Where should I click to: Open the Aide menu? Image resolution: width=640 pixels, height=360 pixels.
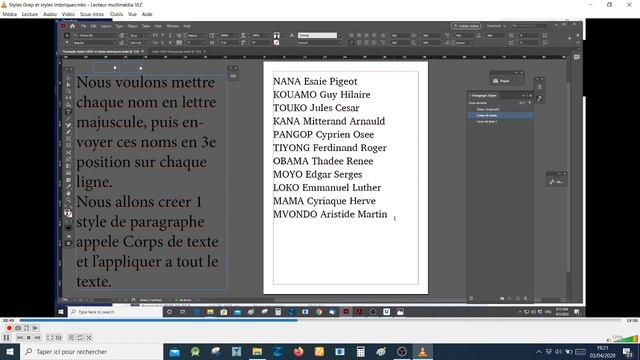tap(147, 14)
